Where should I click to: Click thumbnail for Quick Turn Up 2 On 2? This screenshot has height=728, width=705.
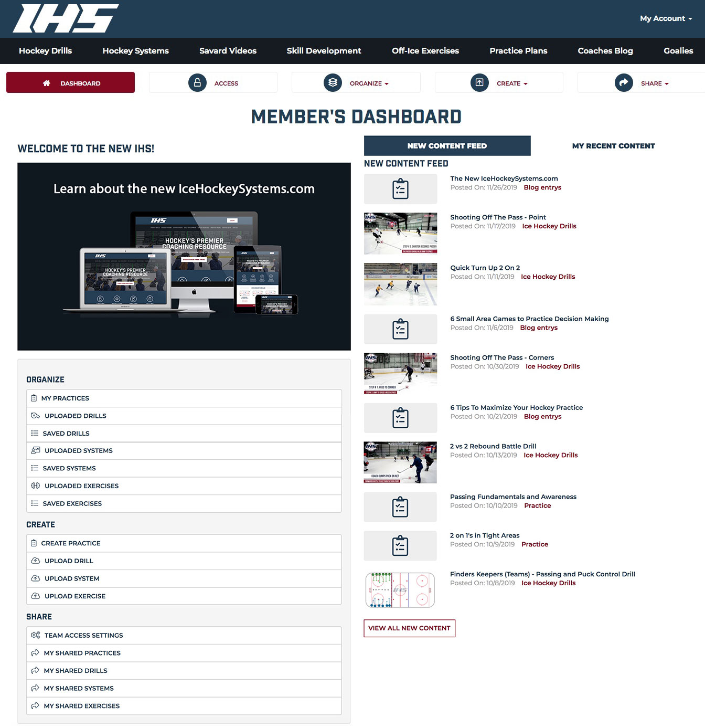point(400,284)
